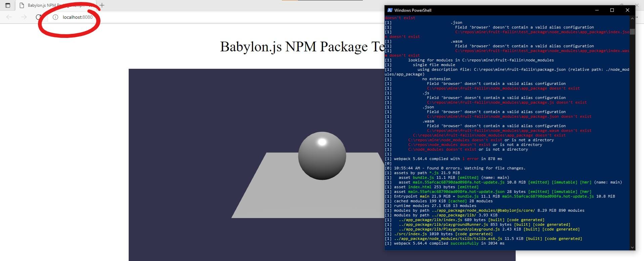This screenshot has width=644, height=261.
Task: Open a new browser tab with the plus icon
Action: point(102,5)
